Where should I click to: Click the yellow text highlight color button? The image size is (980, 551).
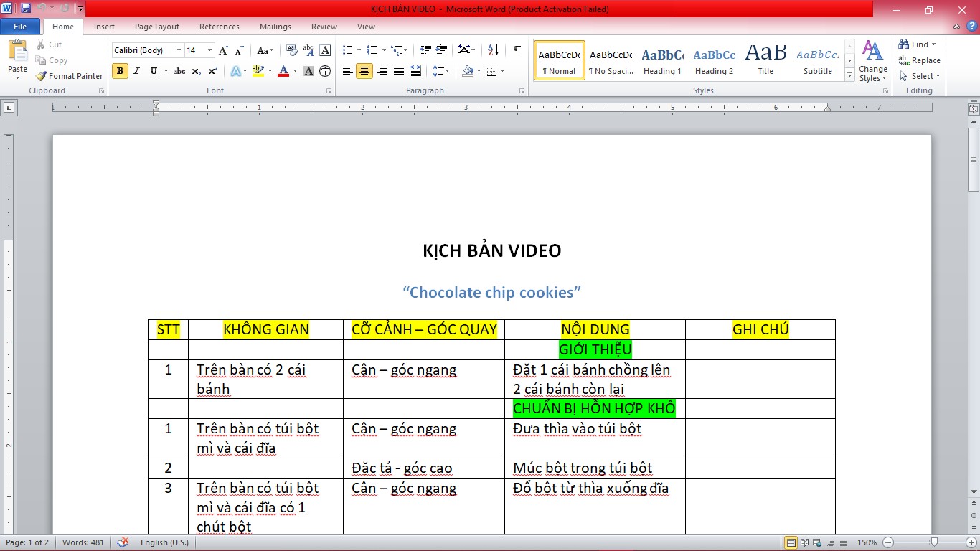(258, 71)
